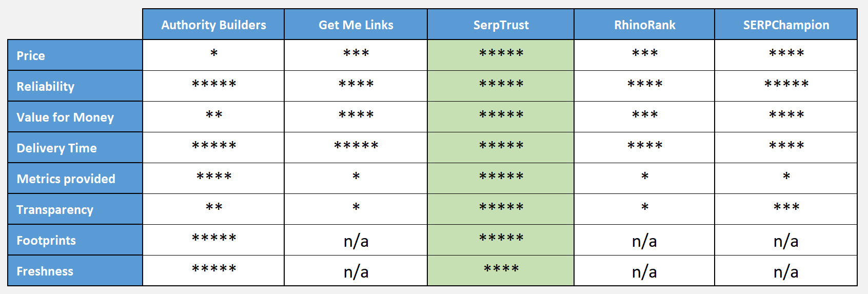The height and width of the screenshot is (294, 868).
Task: Click Get Me Links n/a Footprints cell
Action: (356, 240)
